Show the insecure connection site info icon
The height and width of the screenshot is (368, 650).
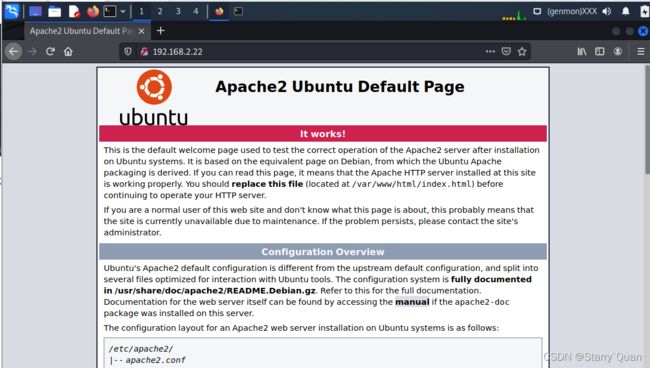[144, 51]
